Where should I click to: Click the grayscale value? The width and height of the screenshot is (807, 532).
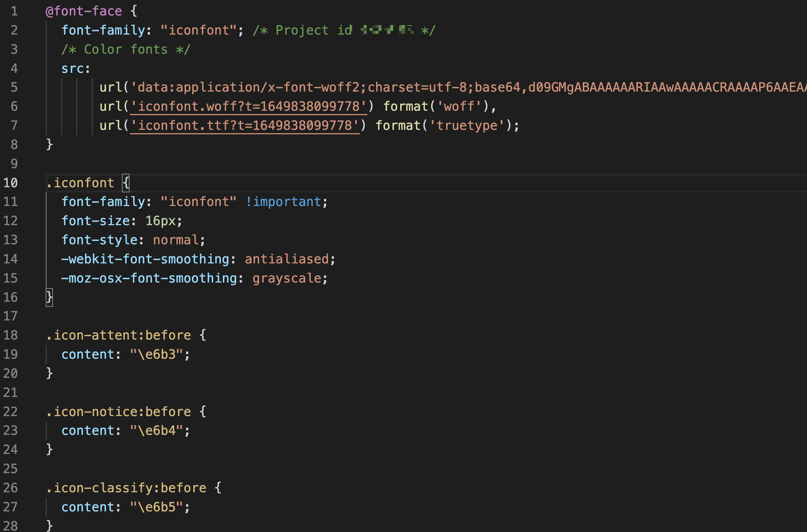287,278
